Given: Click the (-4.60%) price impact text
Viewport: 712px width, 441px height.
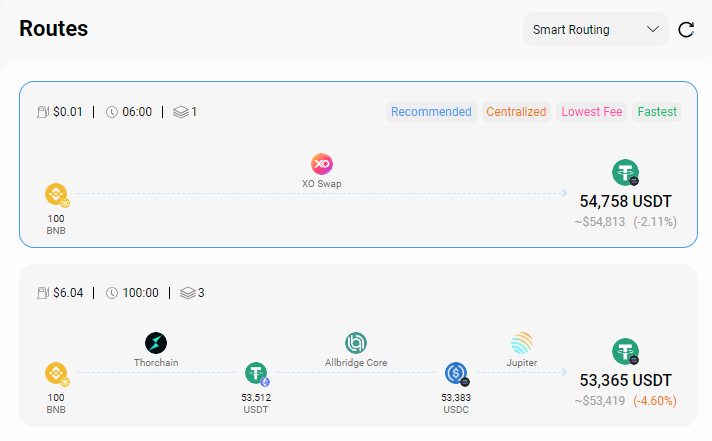Looking at the screenshot, I should tap(655, 401).
